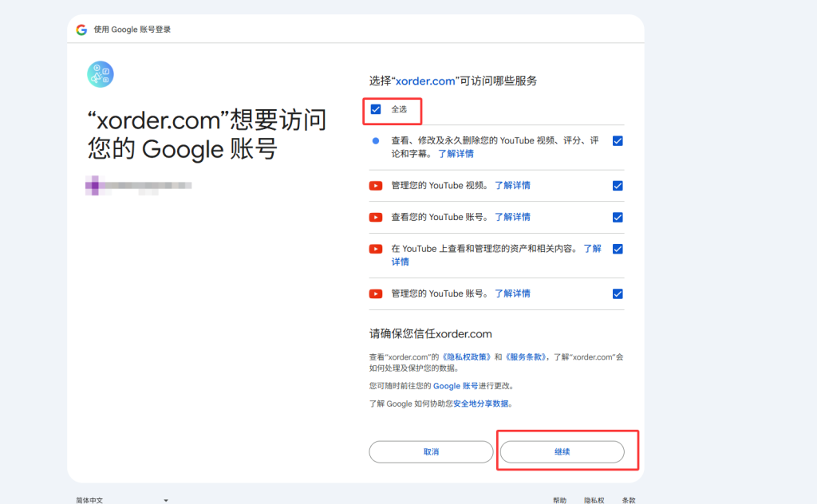Toggle the 全选 checkbox
Screen dimensions: 817x504
coord(376,109)
